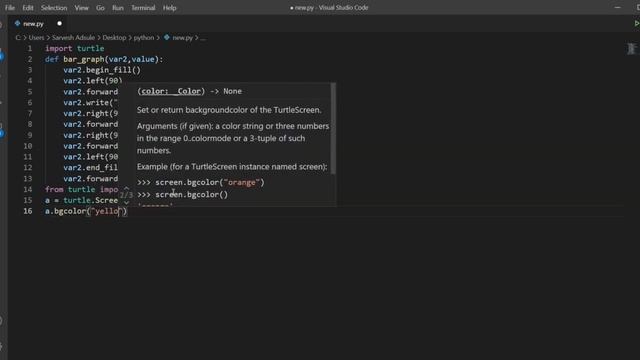The image size is (640, 360).
Task: Show previous signature with popup up arrow
Action: [127, 188]
